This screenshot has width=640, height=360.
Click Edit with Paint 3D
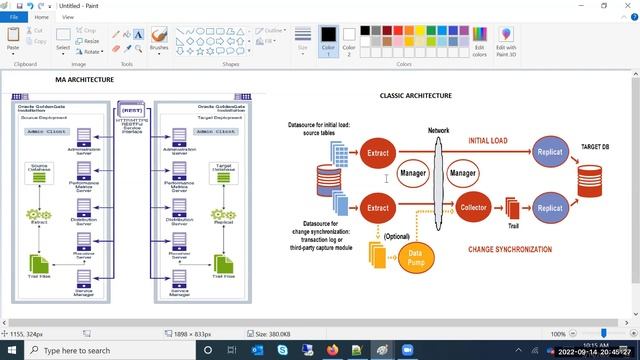(x=506, y=42)
